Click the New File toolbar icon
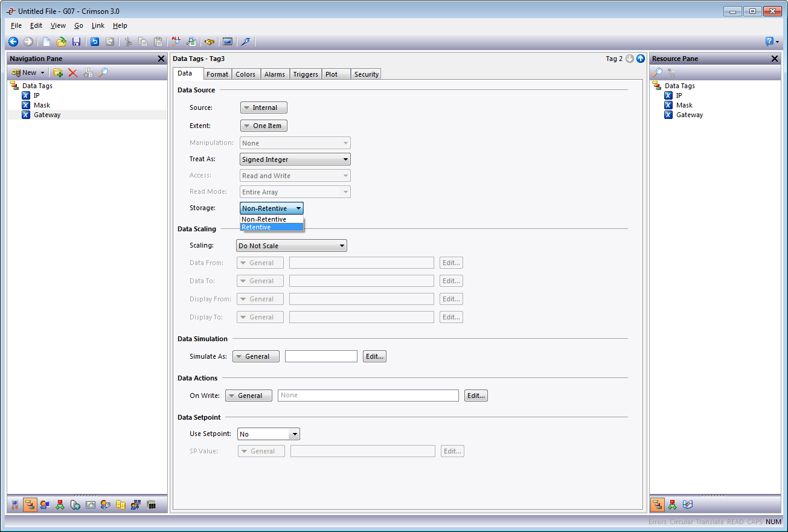Screen dimensions: 788x532 (x=46, y=42)
